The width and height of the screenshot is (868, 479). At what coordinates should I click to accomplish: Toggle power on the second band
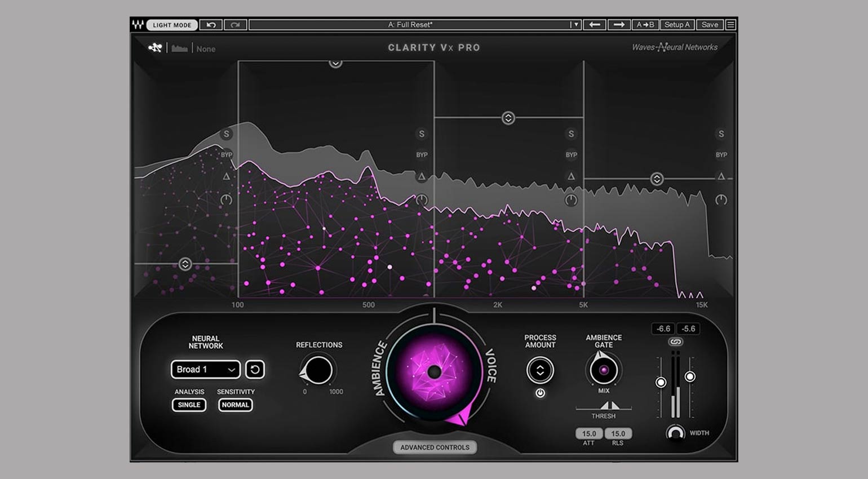(422, 200)
